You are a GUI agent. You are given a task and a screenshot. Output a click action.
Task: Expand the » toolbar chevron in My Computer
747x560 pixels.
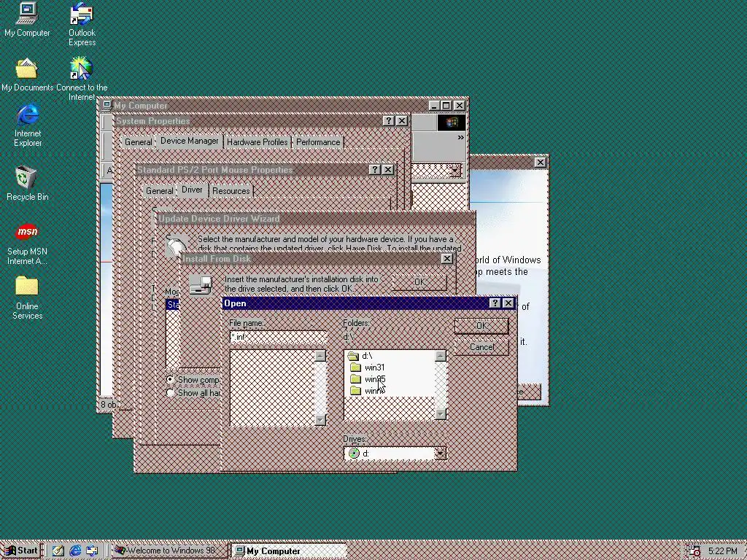point(461,138)
